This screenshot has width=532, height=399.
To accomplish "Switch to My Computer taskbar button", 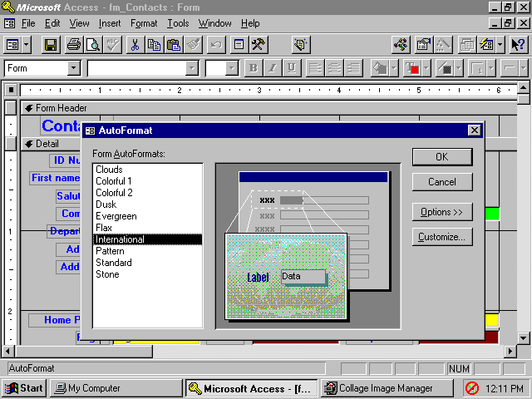I will (116, 388).
